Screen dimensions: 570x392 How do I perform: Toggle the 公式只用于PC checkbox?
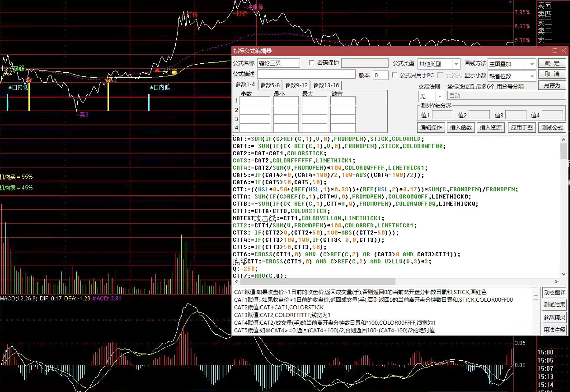(394, 75)
